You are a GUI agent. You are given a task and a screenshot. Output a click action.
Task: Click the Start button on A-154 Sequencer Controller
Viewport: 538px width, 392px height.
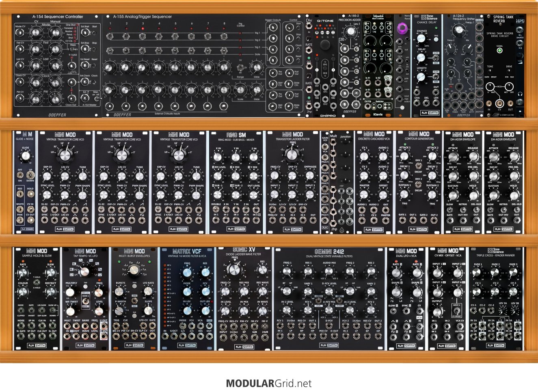[x=94, y=32]
